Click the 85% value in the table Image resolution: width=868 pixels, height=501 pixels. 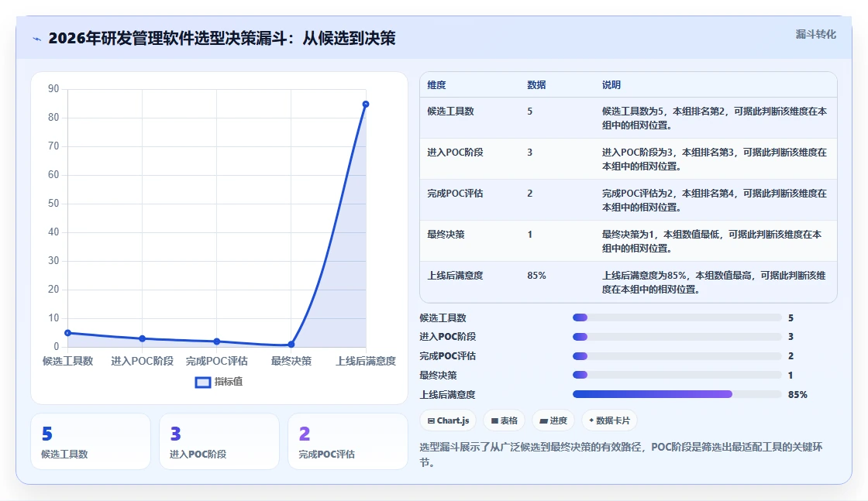tap(536, 276)
